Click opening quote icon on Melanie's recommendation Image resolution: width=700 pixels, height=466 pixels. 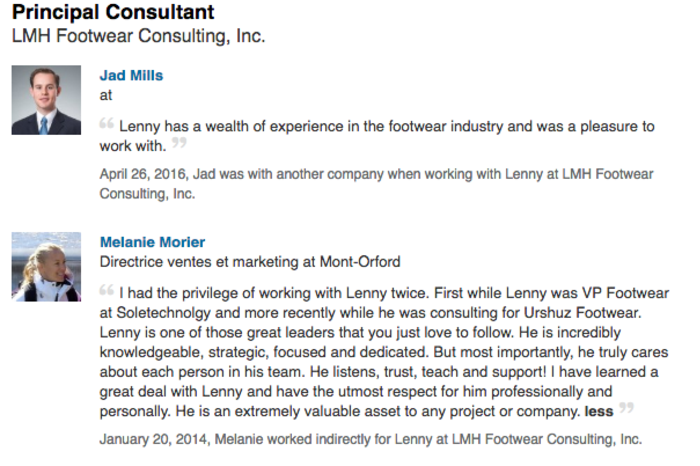[x=107, y=290]
